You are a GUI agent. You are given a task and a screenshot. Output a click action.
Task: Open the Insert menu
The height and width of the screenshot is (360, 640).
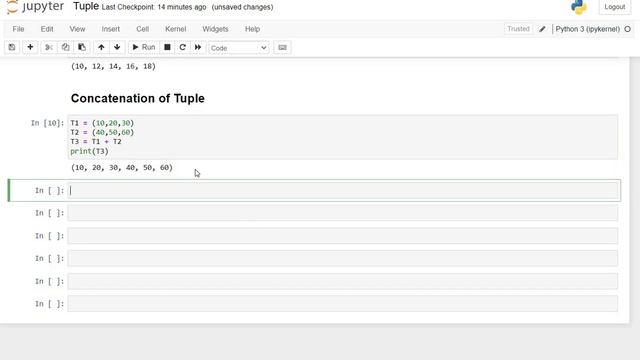111,29
